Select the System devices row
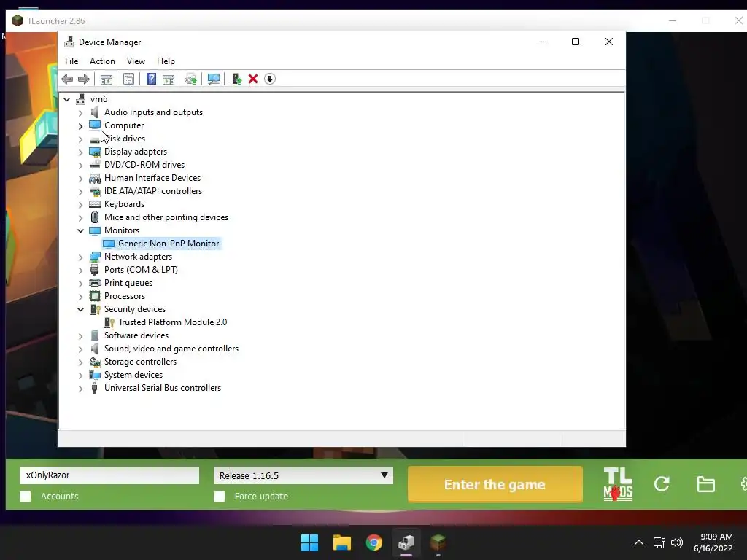 click(x=133, y=375)
